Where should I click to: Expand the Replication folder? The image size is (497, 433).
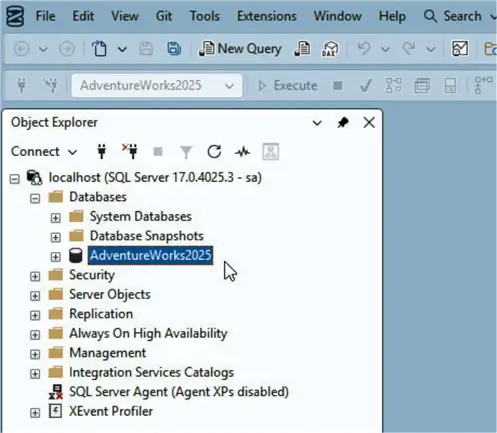tap(35, 315)
